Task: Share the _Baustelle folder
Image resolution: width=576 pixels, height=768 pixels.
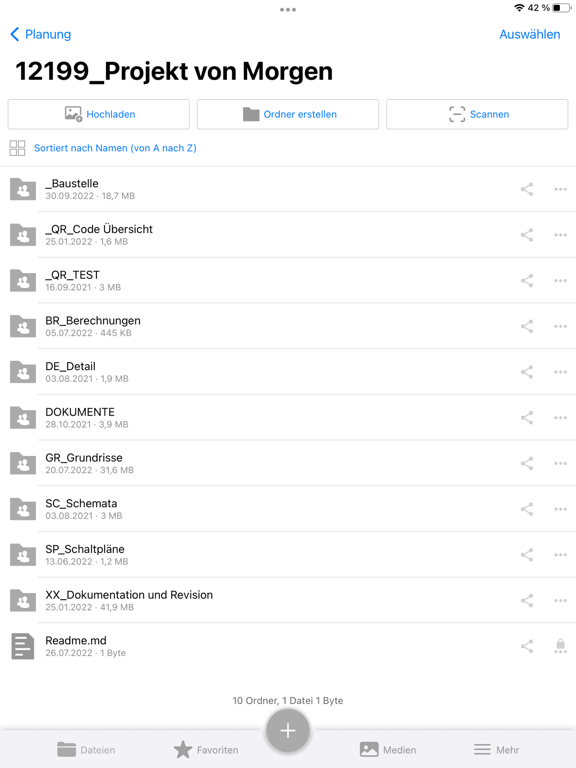Action: [527, 189]
